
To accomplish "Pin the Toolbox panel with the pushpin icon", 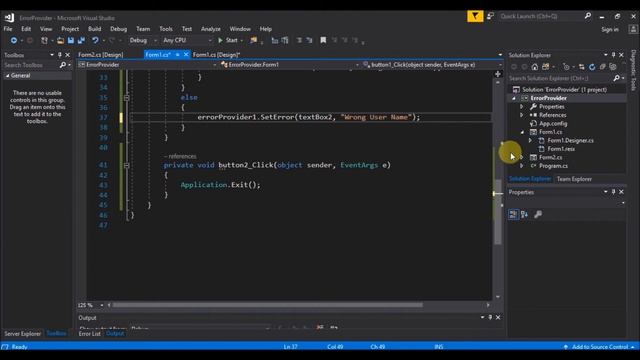I will [x=60, y=55].
